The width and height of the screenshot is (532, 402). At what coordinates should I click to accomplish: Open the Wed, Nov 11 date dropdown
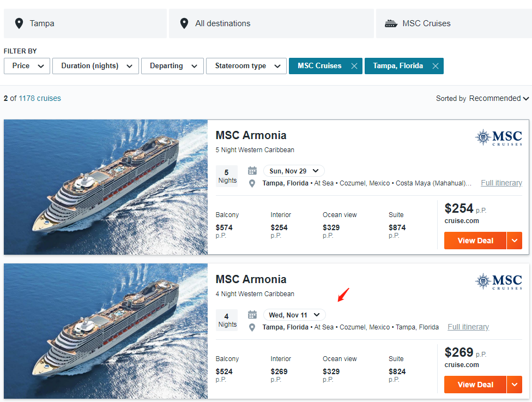pos(294,315)
